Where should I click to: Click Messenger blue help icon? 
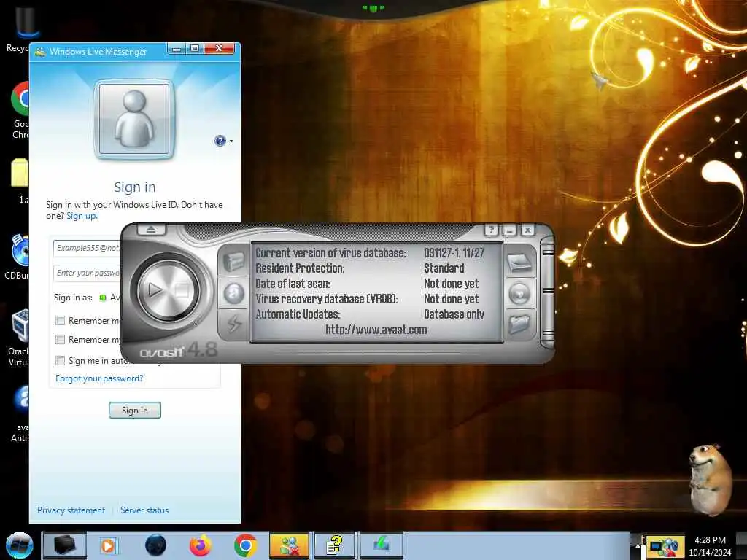(x=220, y=141)
